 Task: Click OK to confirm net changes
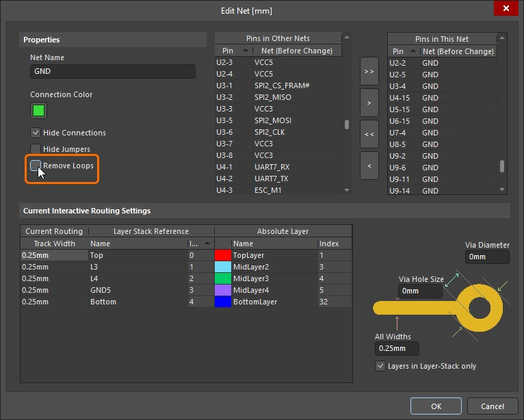pos(436,406)
